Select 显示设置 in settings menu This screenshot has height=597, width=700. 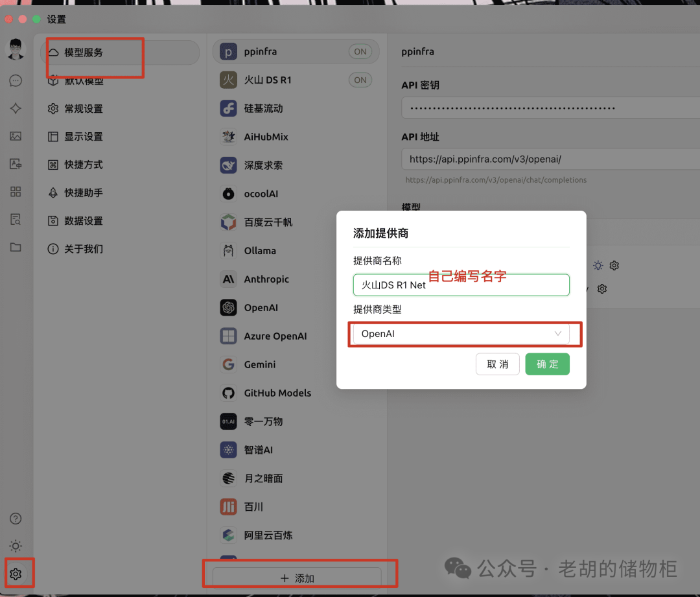(x=120, y=137)
